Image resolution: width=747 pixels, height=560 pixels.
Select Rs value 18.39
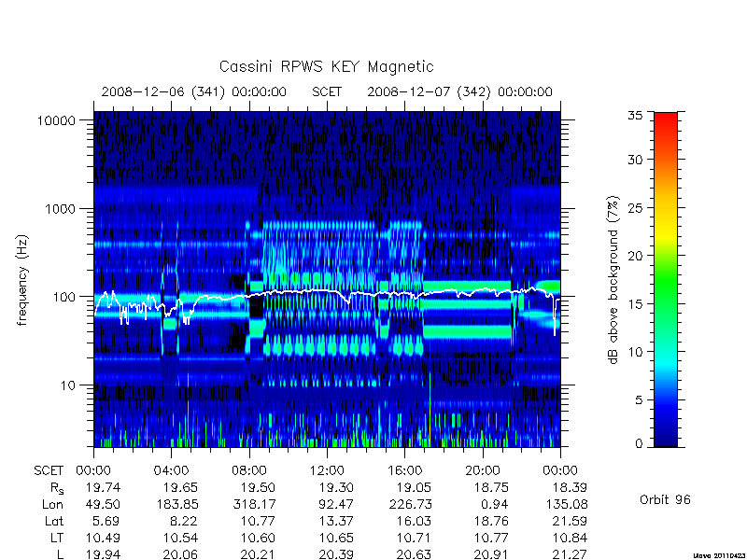coord(570,487)
